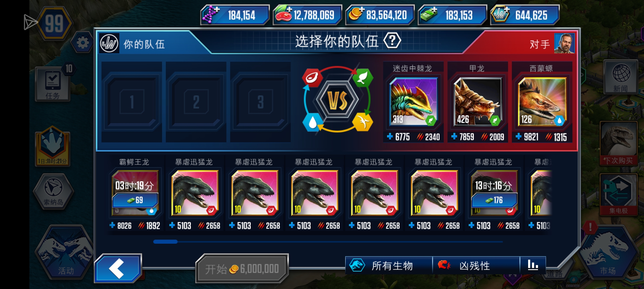Open the settings gear icon

point(83,43)
